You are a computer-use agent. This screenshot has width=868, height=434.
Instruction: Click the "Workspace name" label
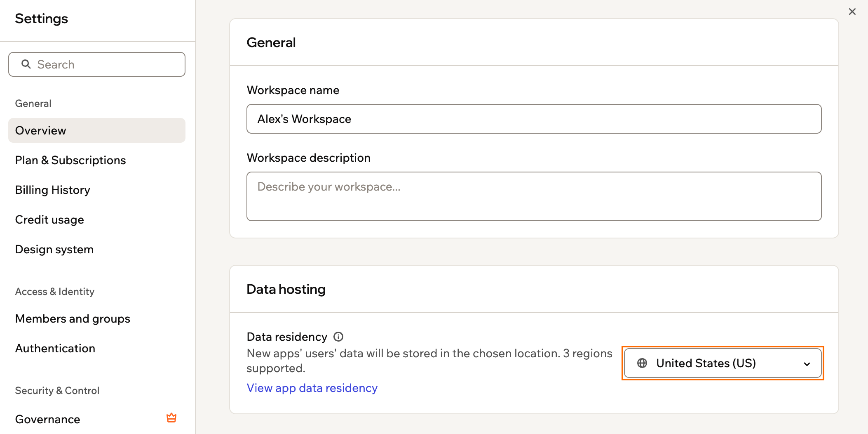pyautogui.click(x=293, y=90)
